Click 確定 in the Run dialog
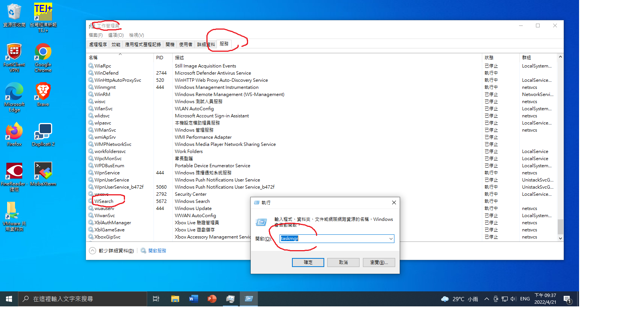 click(308, 262)
